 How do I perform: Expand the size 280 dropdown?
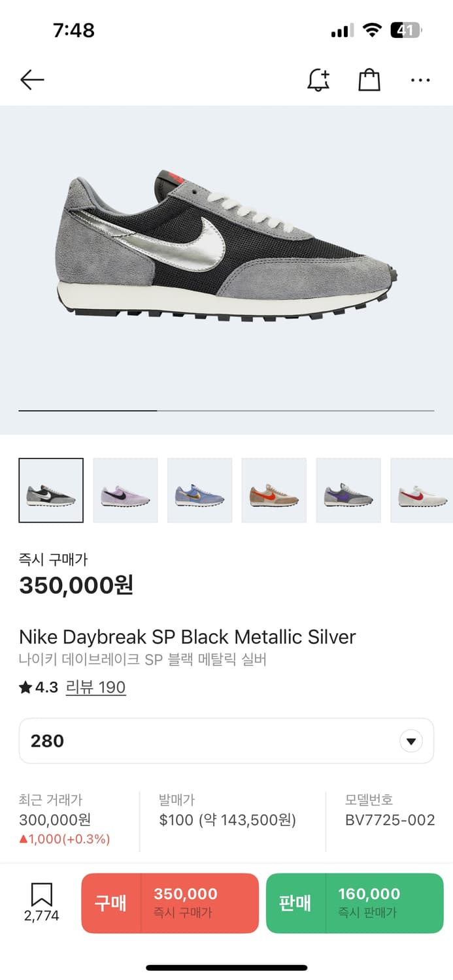[226, 741]
